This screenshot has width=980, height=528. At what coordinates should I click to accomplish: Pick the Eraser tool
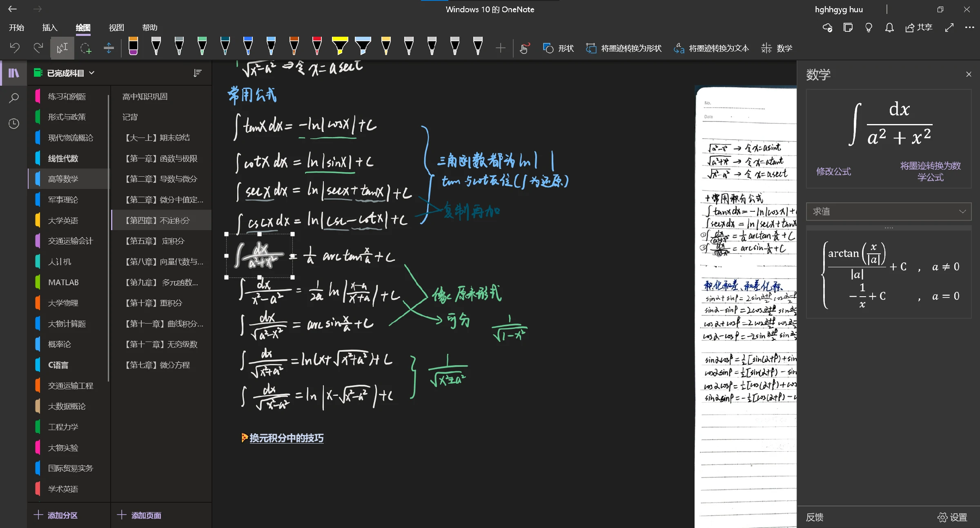[x=133, y=46]
